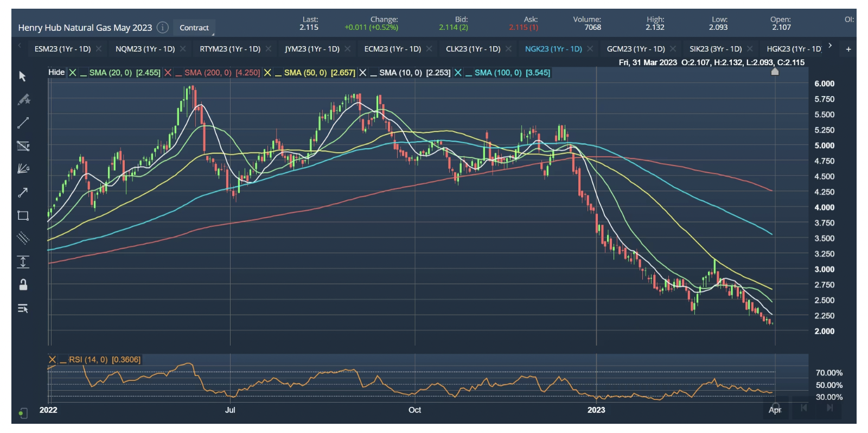The height and width of the screenshot is (433, 868).
Task: Hide the indicator legend
Action: pyautogui.click(x=56, y=72)
